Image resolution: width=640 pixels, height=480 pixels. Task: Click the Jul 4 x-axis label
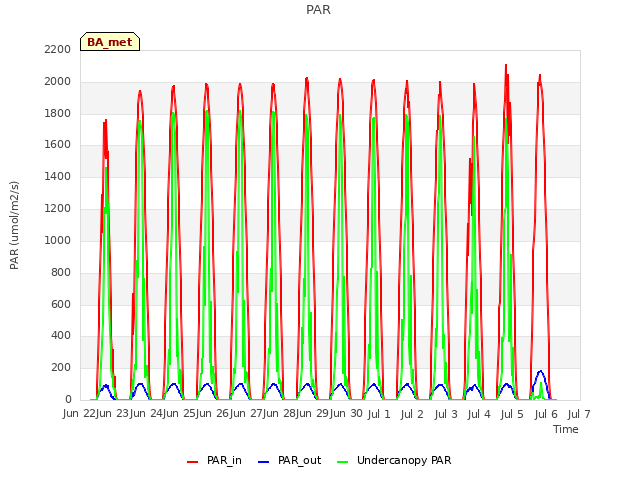(479, 414)
